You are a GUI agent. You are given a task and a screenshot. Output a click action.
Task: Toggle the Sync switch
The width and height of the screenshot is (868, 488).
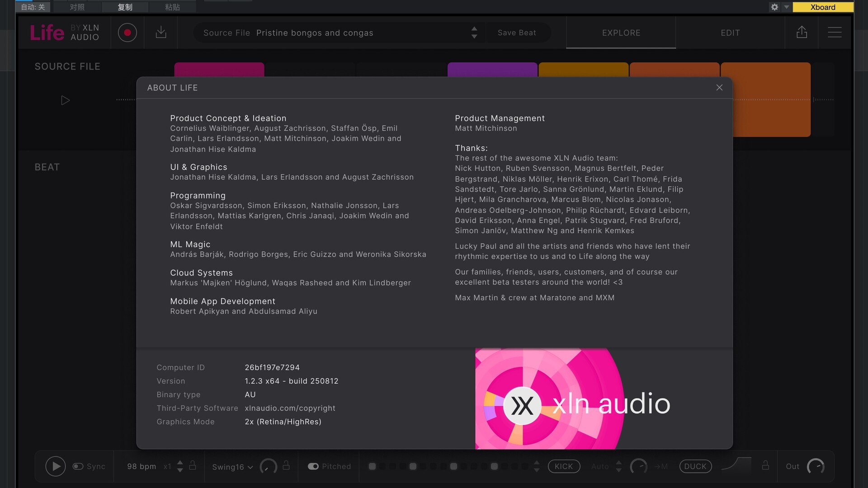tap(78, 466)
